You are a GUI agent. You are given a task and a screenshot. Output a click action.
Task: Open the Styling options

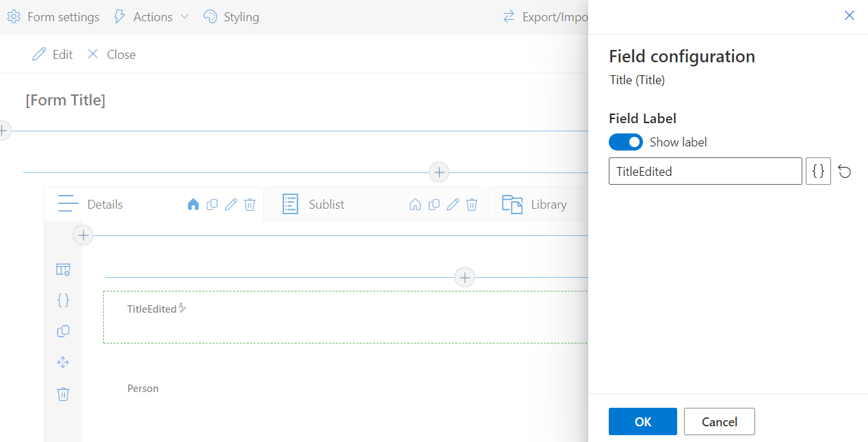pos(232,17)
